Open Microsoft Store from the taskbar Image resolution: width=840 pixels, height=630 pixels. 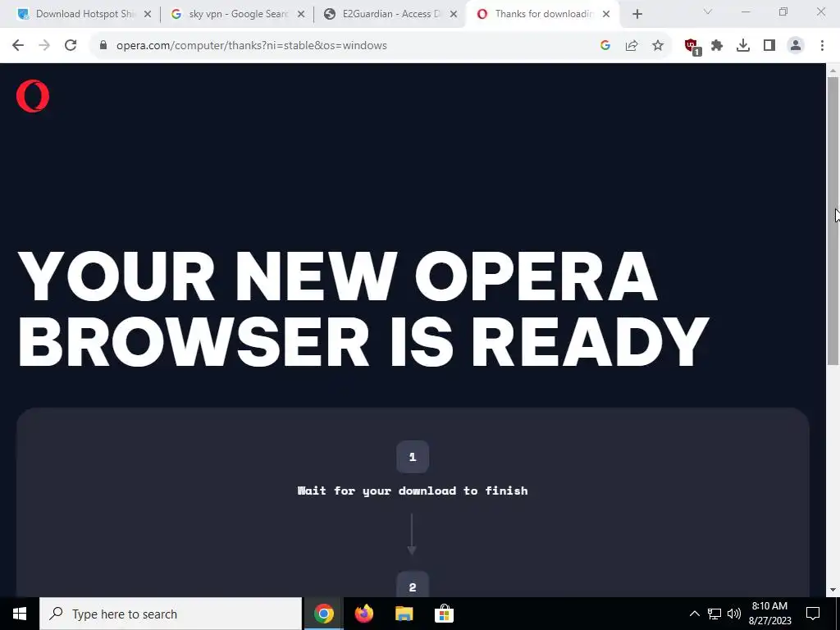click(x=444, y=614)
